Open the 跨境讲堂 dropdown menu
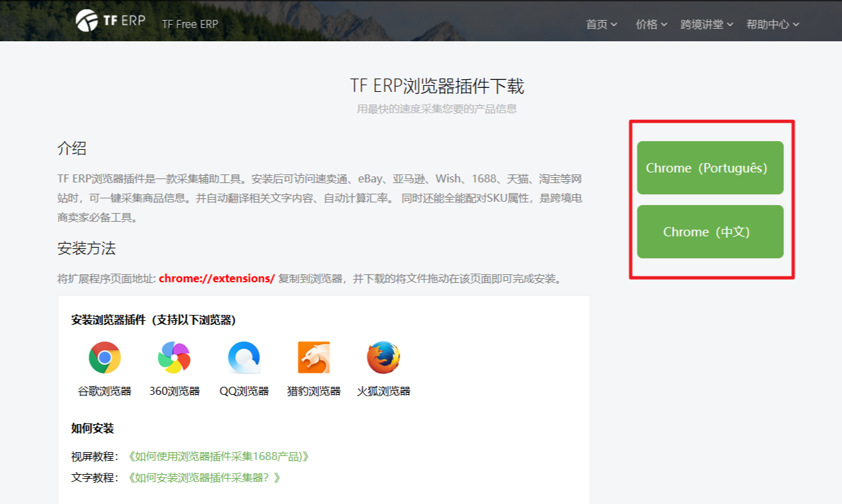The height and width of the screenshot is (504, 842). pyautogui.click(x=707, y=25)
